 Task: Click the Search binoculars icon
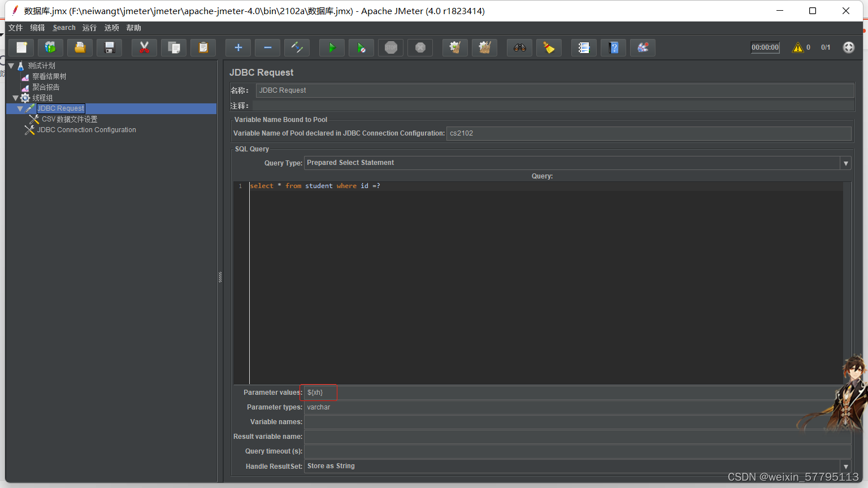point(520,48)
